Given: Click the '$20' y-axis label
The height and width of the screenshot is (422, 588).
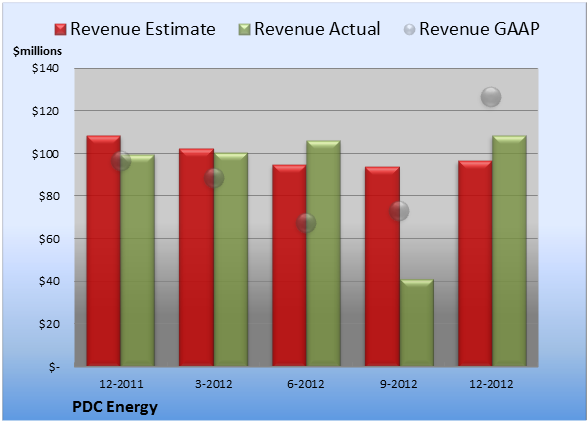Looking at the screenshot, I should [49, 324].
